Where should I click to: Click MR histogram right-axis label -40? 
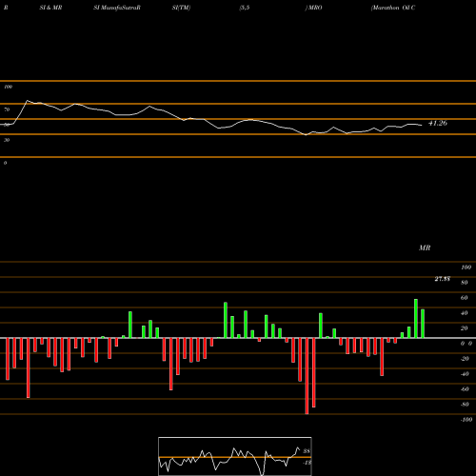point(465,374)
